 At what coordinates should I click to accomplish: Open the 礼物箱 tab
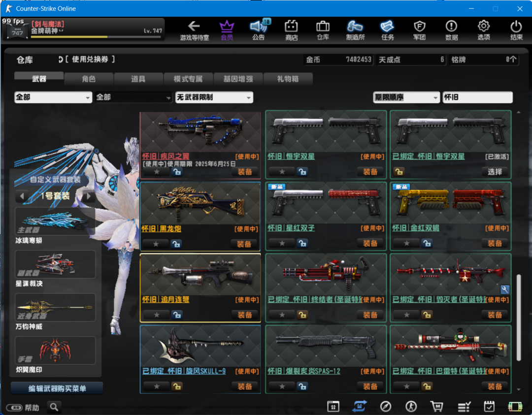288,79
